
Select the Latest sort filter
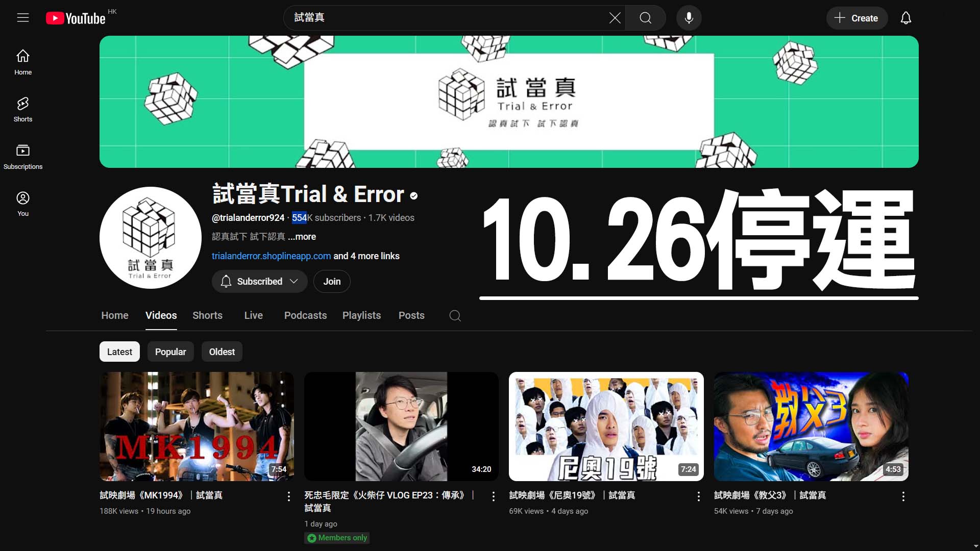click(x=119, y=352)
